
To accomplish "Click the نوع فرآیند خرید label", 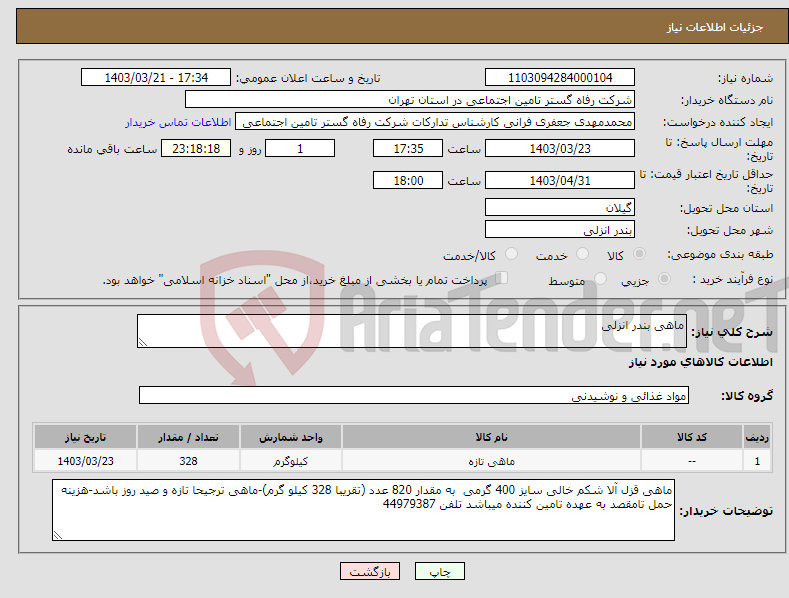I will click(733, 279).
